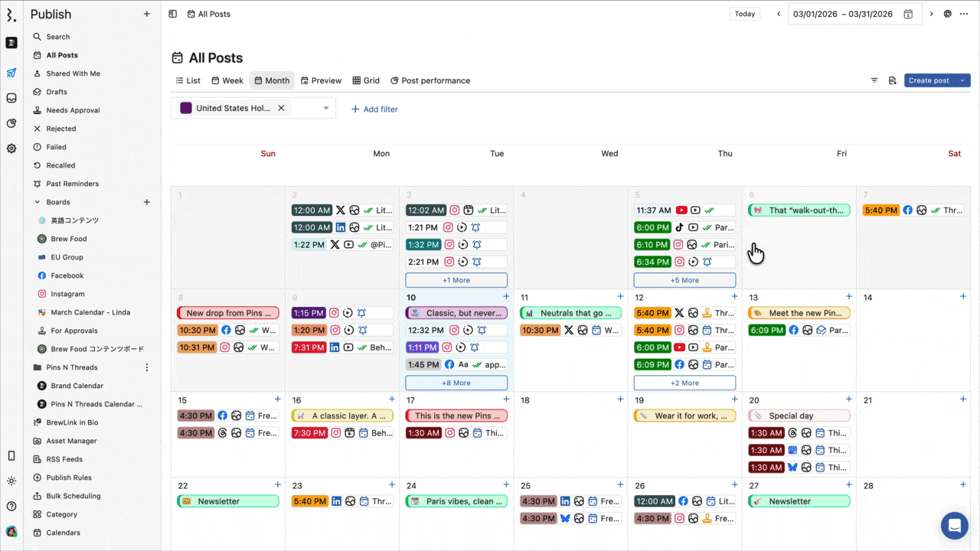Open the chat support bubble
The height and width of the screenshot is (551, 980).
coord(954,526)
